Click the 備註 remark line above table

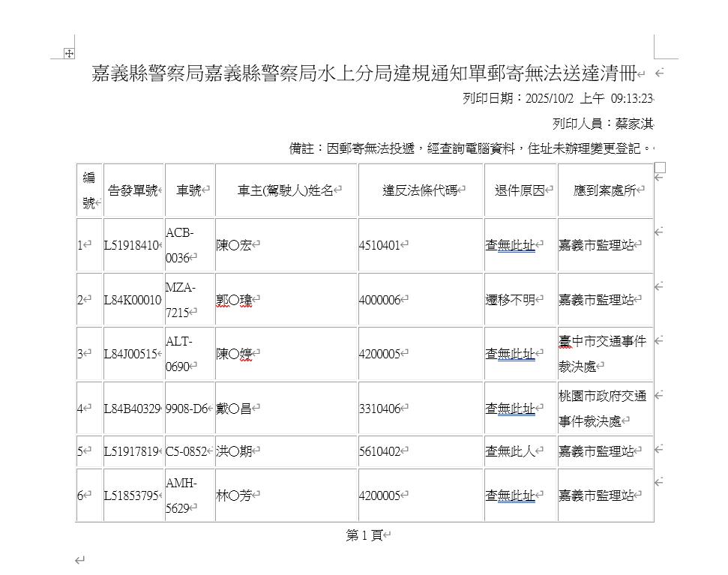[470, 148]
